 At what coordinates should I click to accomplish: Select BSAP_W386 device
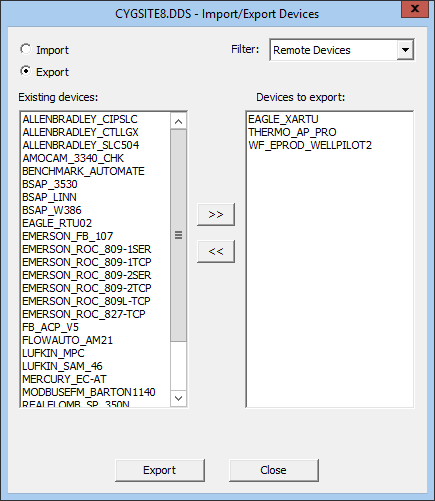(x=96, y=210)
